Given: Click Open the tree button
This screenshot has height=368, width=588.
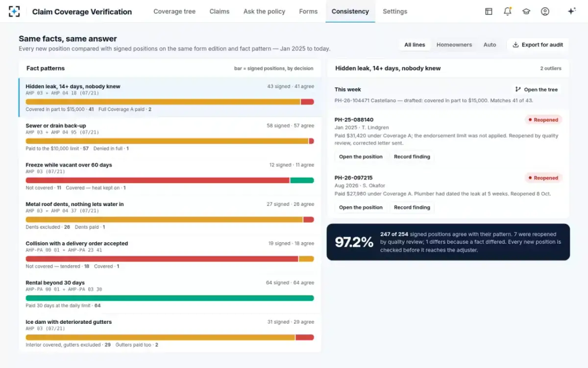Looking at the screenshot, I should [x=536, y=89].
